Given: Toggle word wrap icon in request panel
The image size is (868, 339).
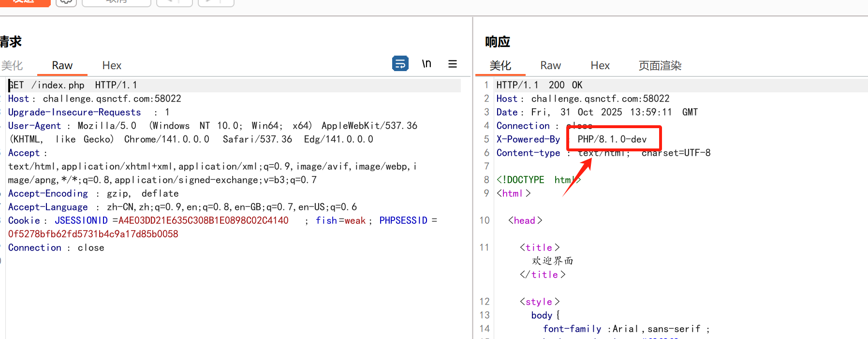Looking at the screenshot, I should pyautogui.click(x=400, y=64).
